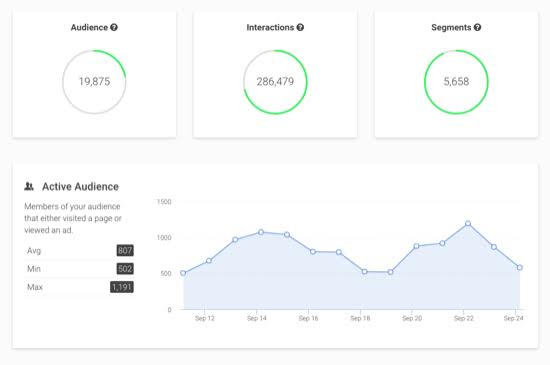Select the data point at Sep 20
Viewport: 550px width, 365px height.
pyautogui.click(x=416, y=246)
